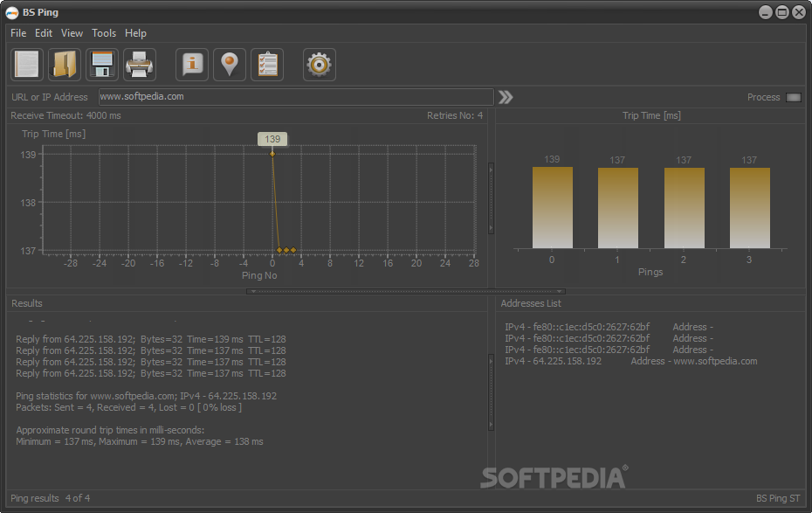Screen dimensions: 812x513
Task: Open the Tools menu
Action: (104, 33)
